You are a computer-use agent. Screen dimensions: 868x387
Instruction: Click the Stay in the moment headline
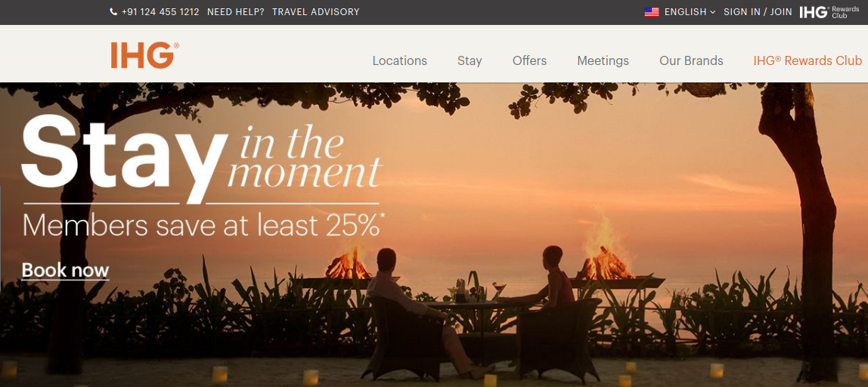[x=201, y=158]
